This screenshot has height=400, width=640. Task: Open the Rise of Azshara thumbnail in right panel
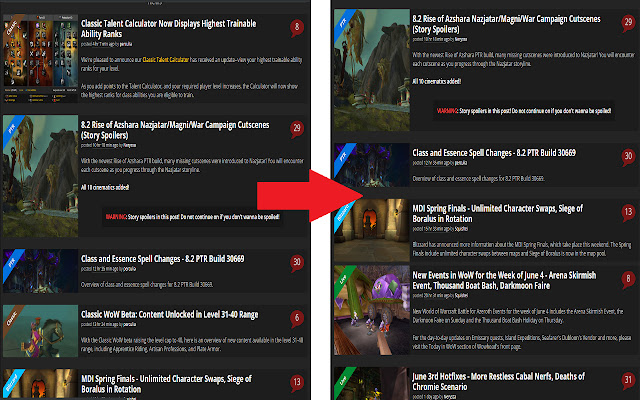click(x=372, y=70)
